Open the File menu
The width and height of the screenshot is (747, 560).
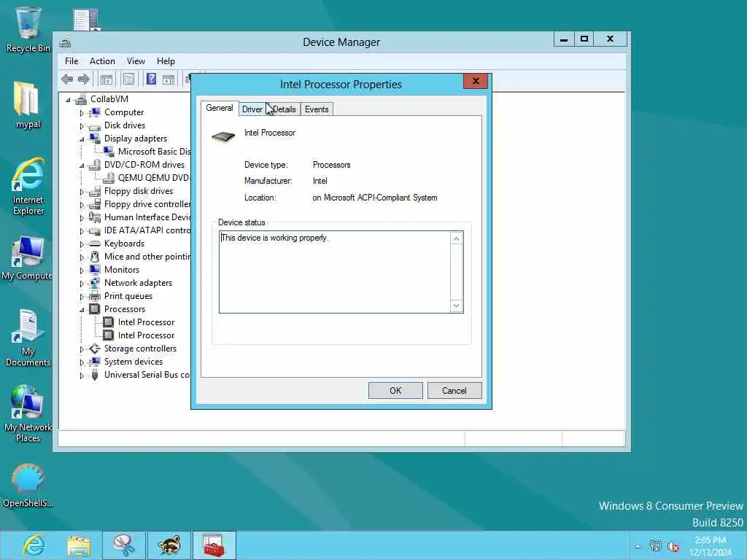[x=71, y=61]
